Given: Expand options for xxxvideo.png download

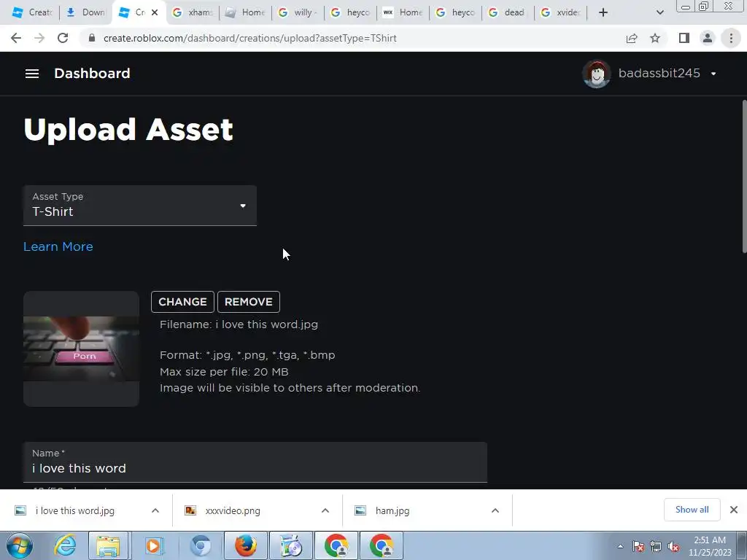Looking at the screenshot, I should coord(325,510).
